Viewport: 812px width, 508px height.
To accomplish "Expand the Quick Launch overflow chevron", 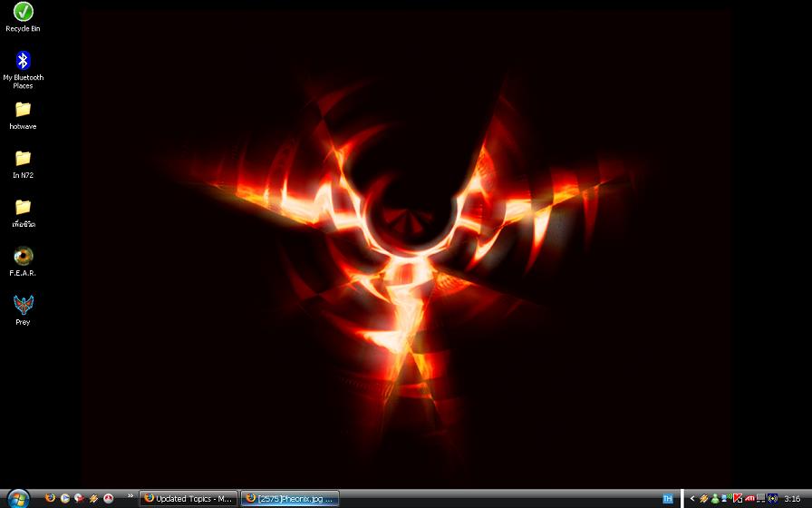I will (130, 496).
